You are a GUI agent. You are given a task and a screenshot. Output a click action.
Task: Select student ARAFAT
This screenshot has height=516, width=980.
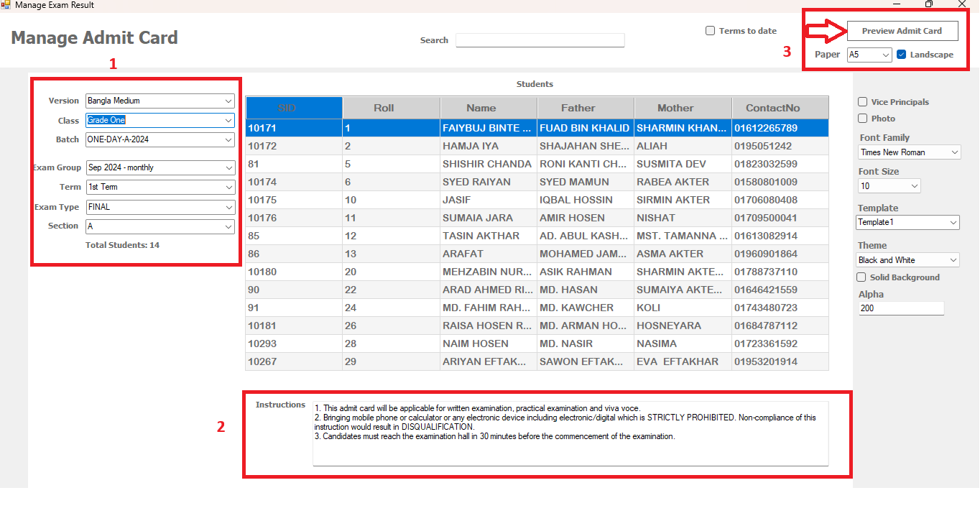489,254
